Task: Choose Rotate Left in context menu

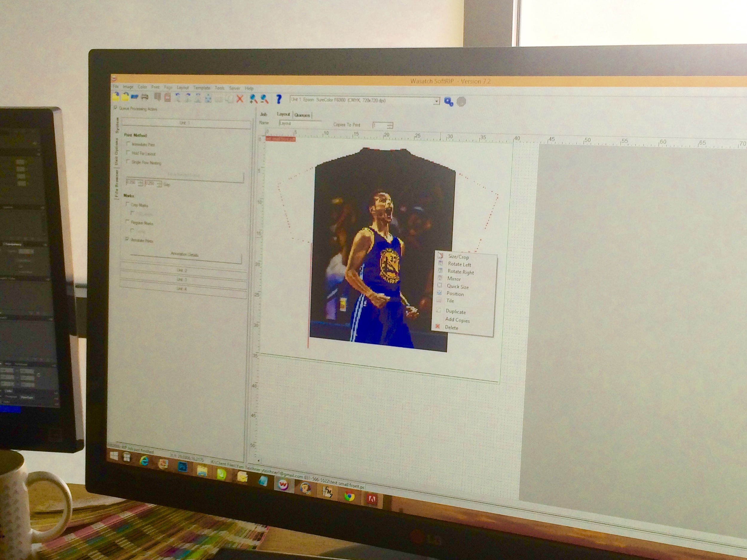Action: [x=459, y=264]
